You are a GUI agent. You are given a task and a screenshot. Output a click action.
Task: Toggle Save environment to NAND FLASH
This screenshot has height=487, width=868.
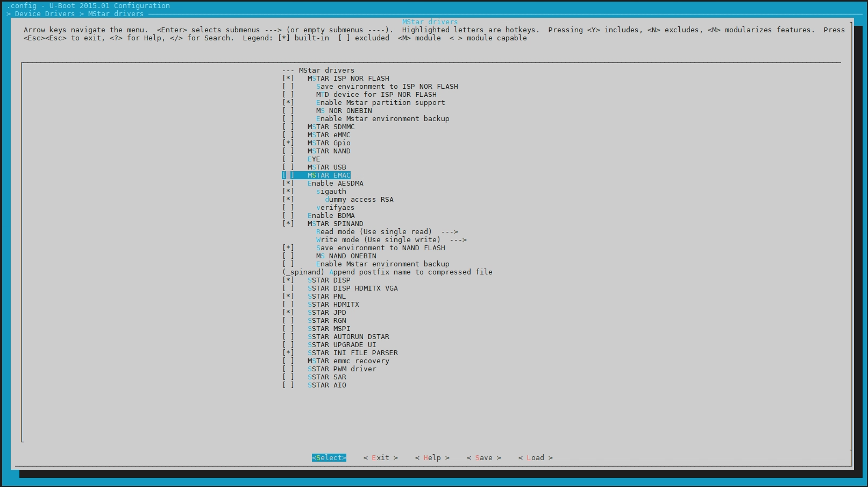point(364,248)
